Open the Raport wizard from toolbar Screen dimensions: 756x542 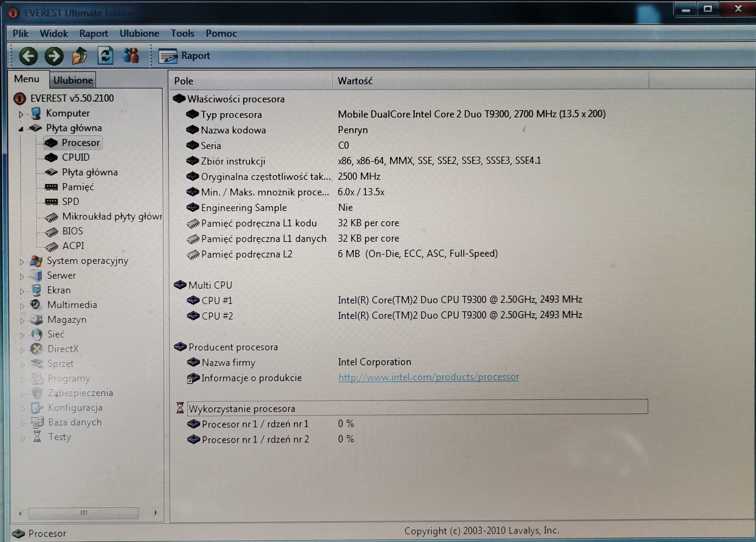point(184,56)
